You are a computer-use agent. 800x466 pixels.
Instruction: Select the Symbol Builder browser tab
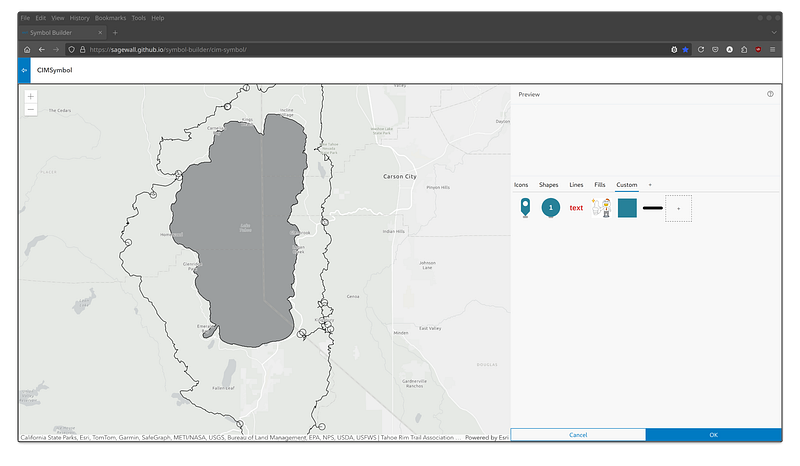point(62,33)
